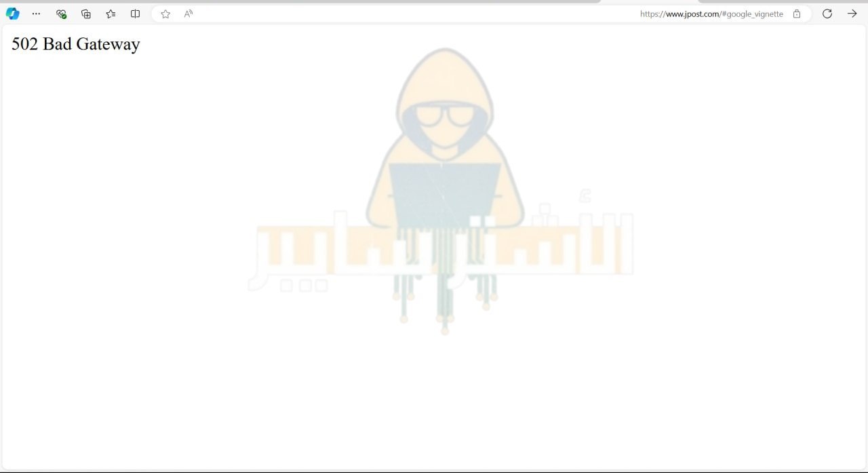
Task: Add this page to favorites with star
Action: click(x=165, y=14)
